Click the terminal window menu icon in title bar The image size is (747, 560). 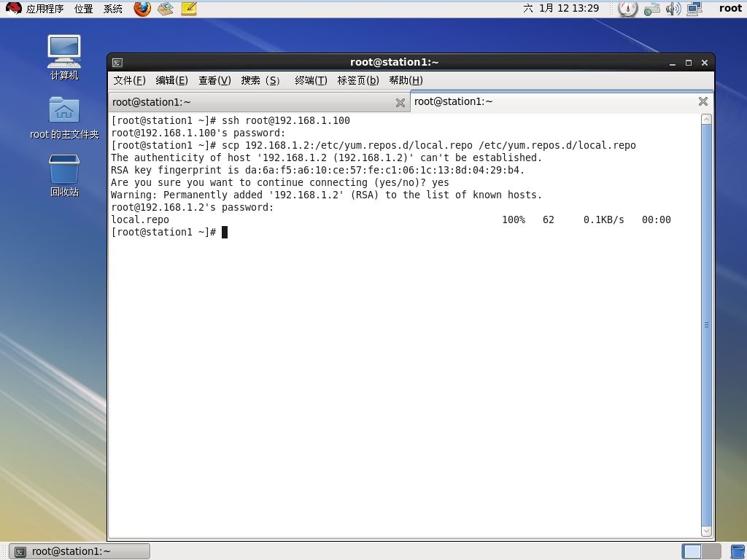point(117,63)
